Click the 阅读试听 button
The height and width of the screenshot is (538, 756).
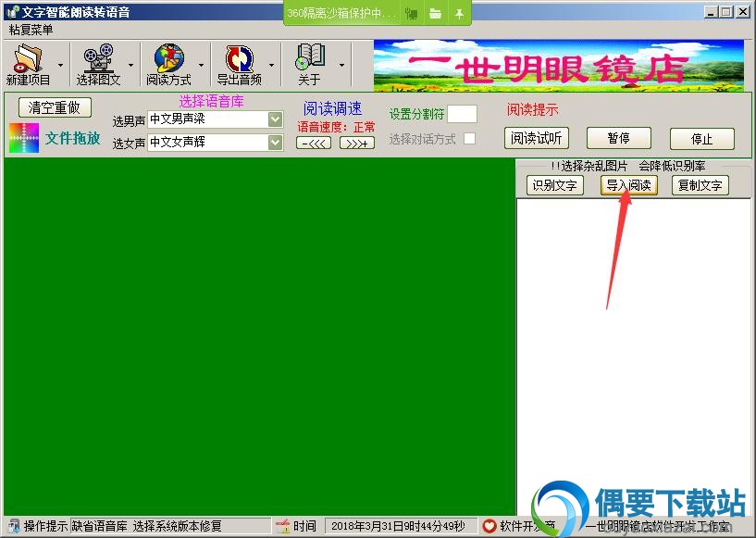[x=537, y=139]
